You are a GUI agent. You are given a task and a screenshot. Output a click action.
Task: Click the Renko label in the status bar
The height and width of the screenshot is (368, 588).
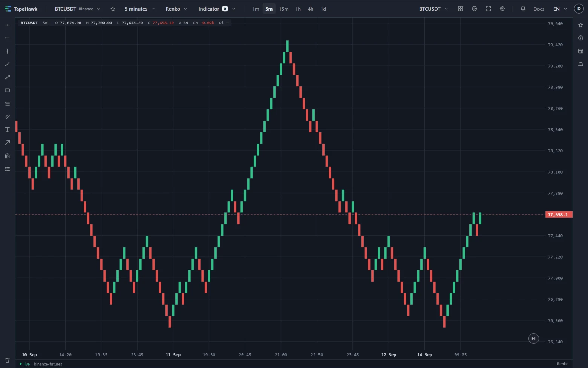[562, 364]
